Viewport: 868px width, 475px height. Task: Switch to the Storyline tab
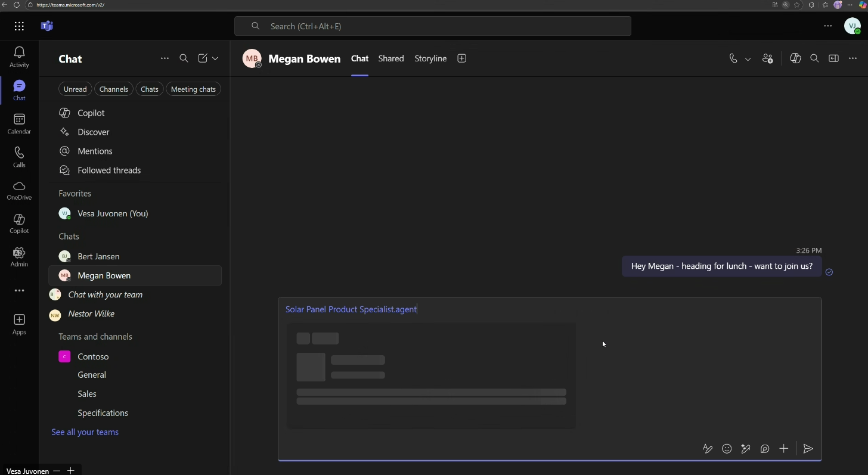point(430,58)
